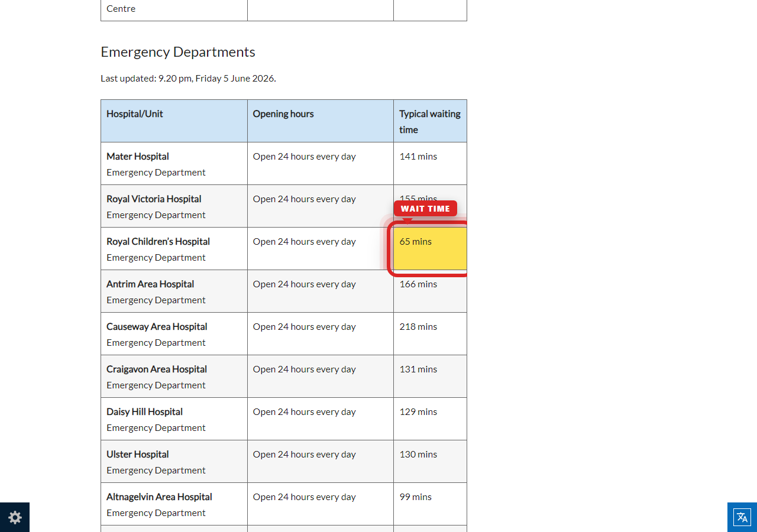Image resolution: width=757 pixels, height=532 pixels.
Task: Select the Royal Victoria Hospital name
Action: click(154, 199)
